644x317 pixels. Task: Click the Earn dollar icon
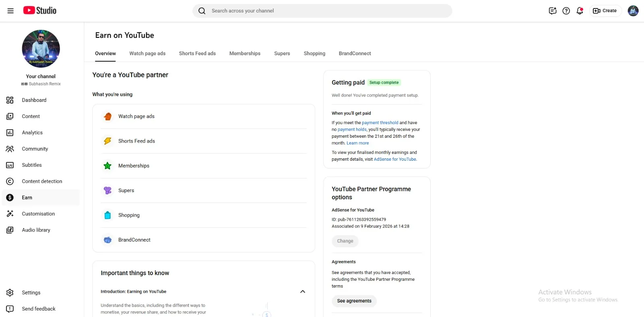click(10, 198)
